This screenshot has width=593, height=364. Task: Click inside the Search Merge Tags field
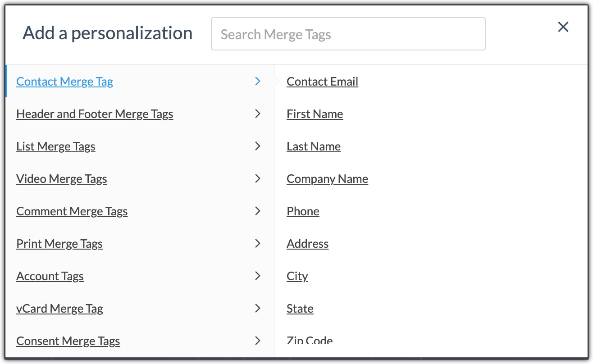click(x=347, y=34)
